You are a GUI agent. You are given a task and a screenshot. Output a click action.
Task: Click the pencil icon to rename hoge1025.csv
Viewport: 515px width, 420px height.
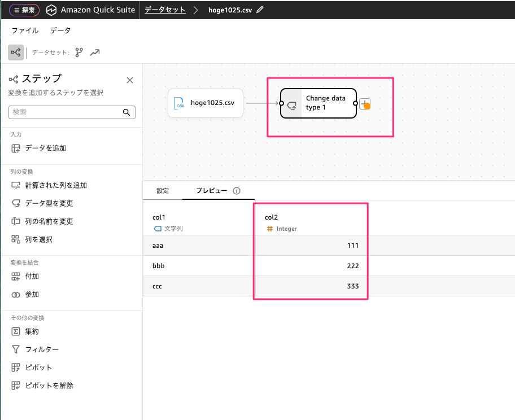260,10
